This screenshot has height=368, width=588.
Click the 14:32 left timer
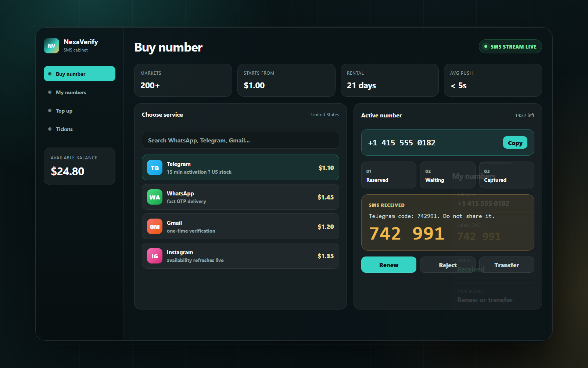(524, 116)
